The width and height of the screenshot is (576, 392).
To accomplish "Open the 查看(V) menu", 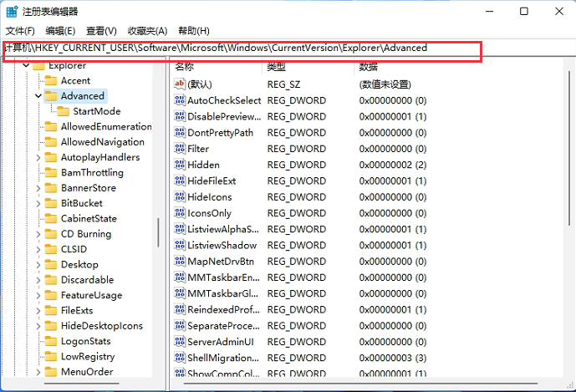I will pyautogui.click(x=101, y=31).
